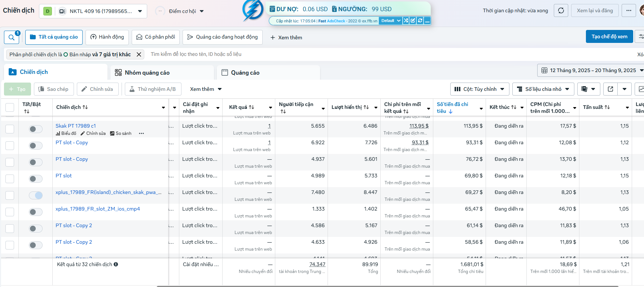Select the Tất cả quảng cáo view
This screenshot has width=644, height=287.
point(54,37)
